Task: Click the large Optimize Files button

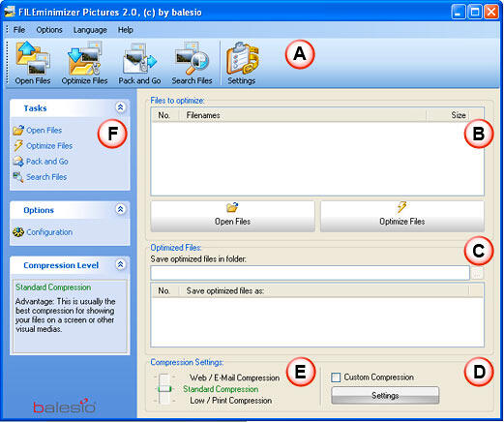Action: pyautogui.click(x=402, y=216)
